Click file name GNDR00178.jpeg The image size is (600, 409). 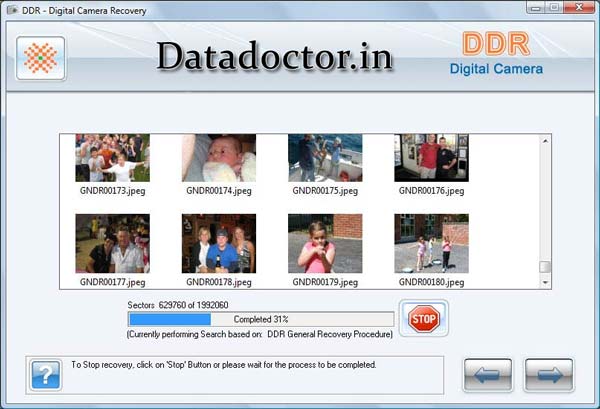(219, 282)
